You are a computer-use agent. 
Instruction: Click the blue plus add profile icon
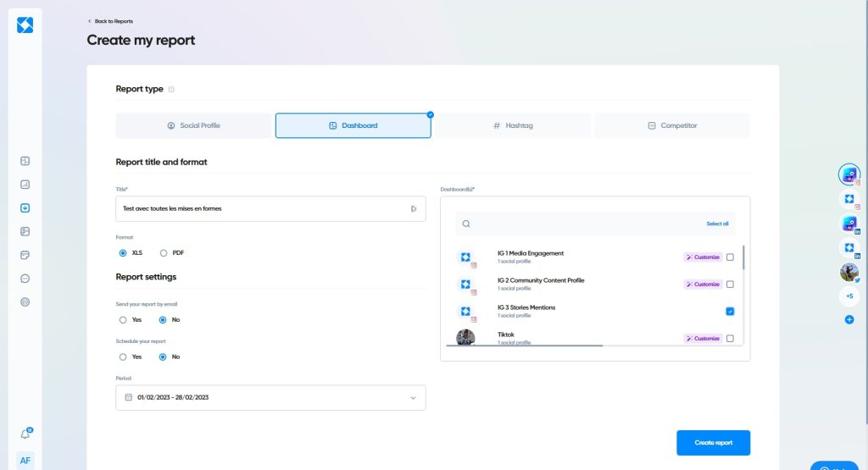coord(849,319)
